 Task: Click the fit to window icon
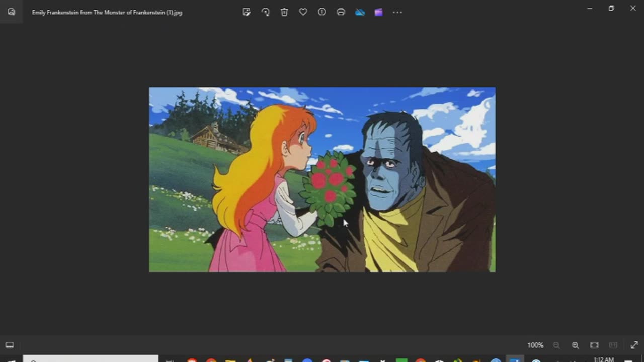pyautogui.click(x=594, y=345)
